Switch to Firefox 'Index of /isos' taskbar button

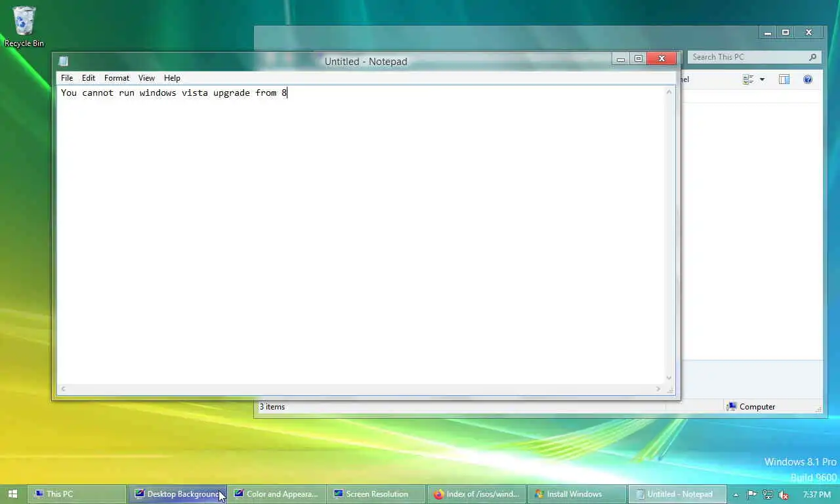coord(477,494)
